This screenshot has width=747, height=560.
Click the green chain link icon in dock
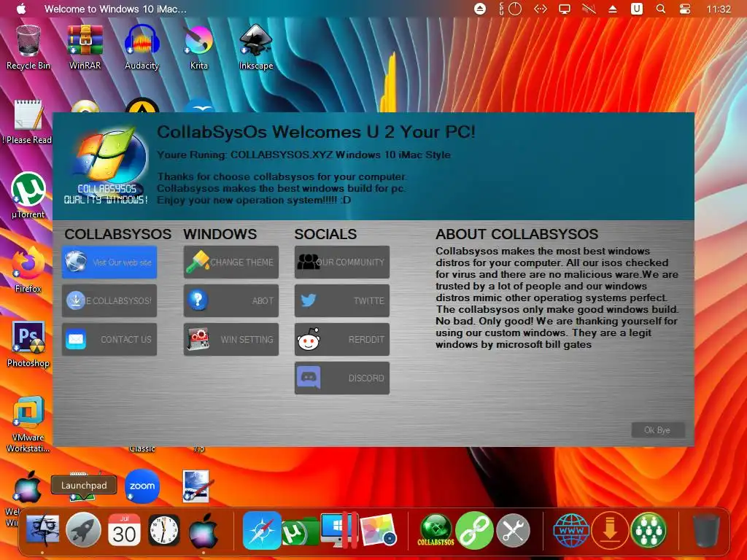(474, 530)
